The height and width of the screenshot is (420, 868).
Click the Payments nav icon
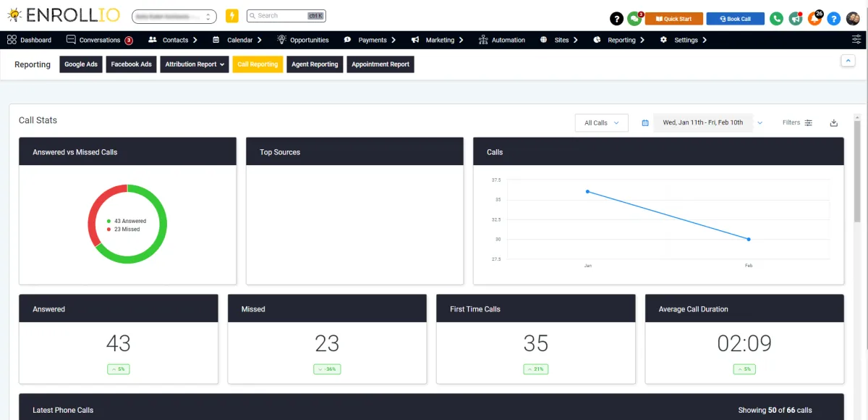[348, 40]
